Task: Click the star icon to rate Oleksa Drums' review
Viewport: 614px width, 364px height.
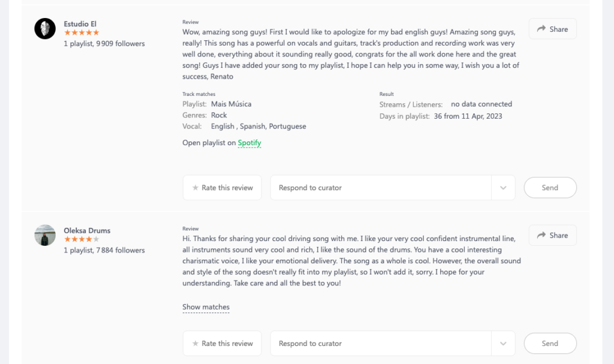Action: point(195,344)
